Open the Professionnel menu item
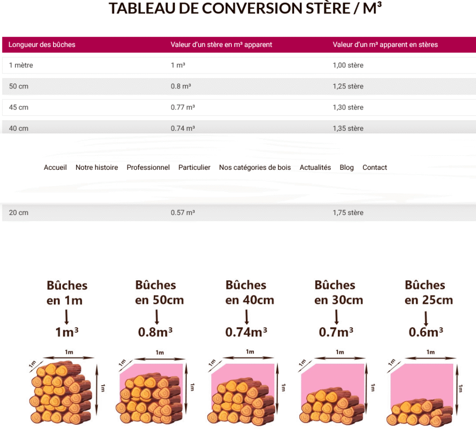Viewport: 476px width, 448px height. click(148, 167)
